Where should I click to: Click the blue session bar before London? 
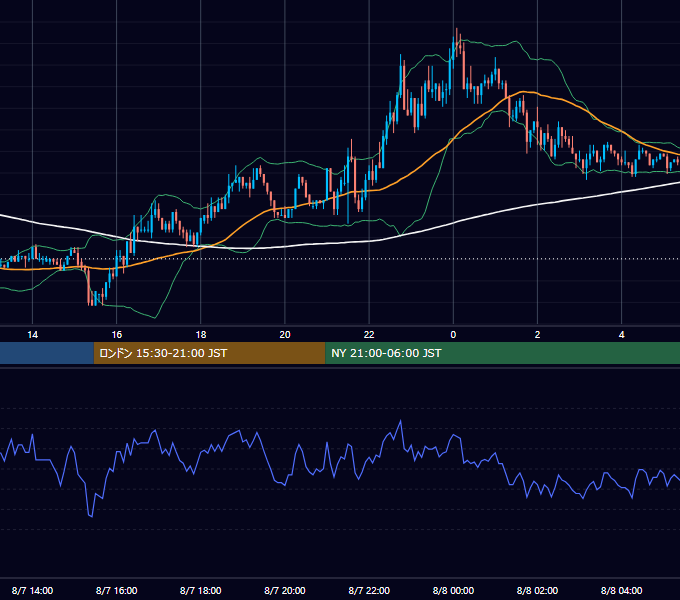tap(47, 353)
